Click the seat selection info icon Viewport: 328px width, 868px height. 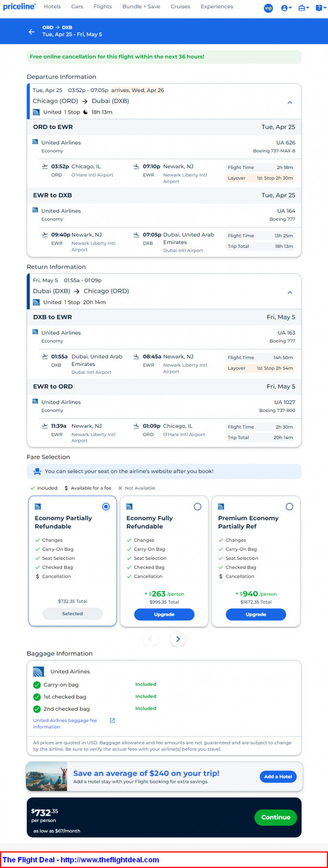coord(37,472)
